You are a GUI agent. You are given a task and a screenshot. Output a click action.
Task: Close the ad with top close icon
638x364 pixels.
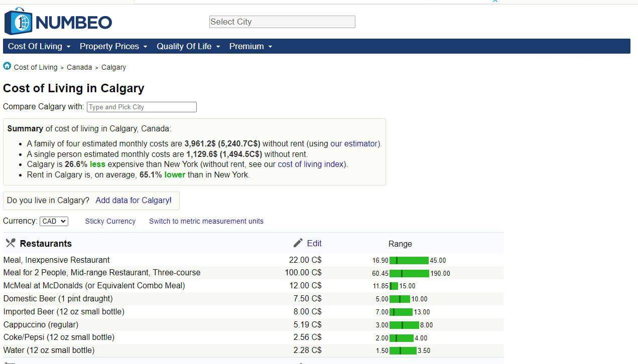point(495,2)
